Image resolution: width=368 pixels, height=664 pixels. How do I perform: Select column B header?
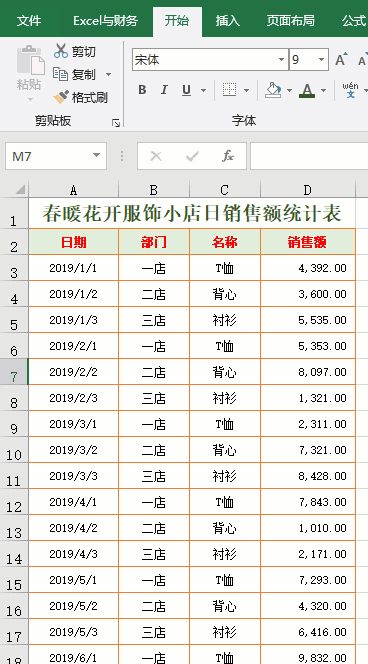click(154, 190)
